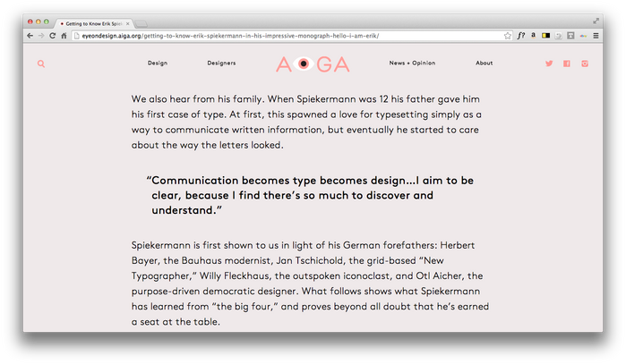Close the 'Getting to Know Erik Spiek' tab
This screenshot has width=626, height=364.
(127, 23)
